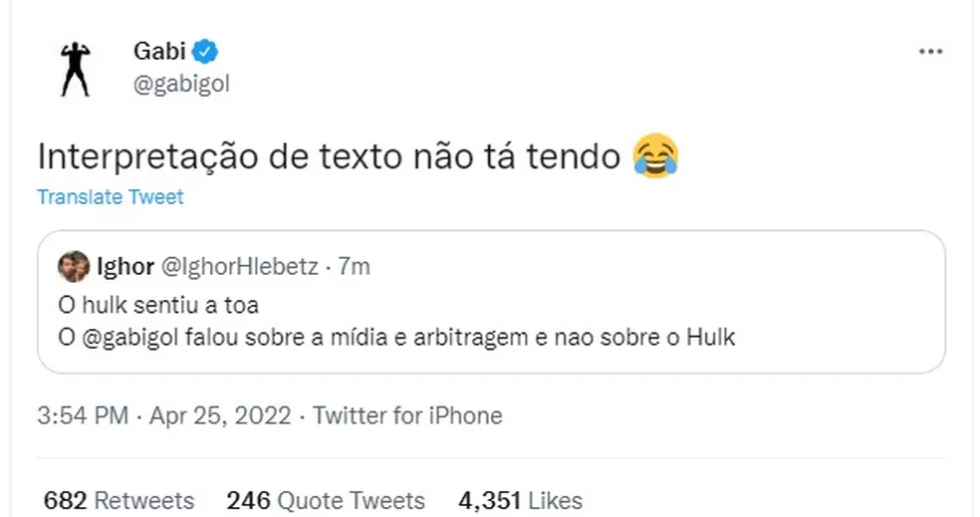980x517 pixels.
Task: Click the Ighor name in quoted tweet
Action: [123, 266]
